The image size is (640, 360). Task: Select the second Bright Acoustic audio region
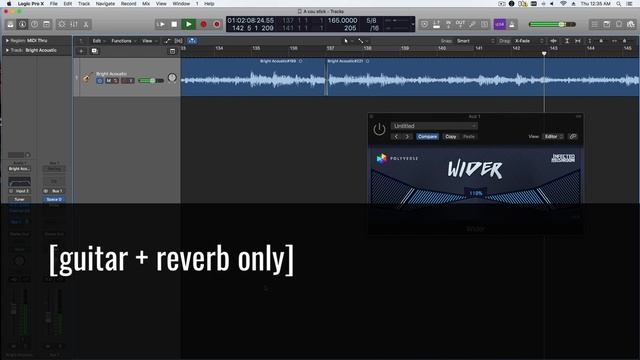pyautogui.click(x=483, y=77)
